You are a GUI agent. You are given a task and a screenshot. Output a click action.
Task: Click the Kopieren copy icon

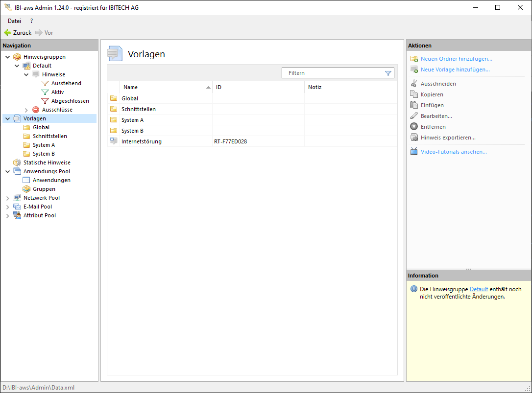pos(414,94)
